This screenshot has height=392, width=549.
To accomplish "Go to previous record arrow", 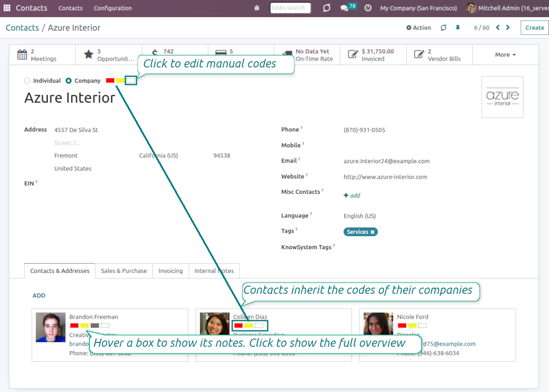I will (x=498, y=28).
